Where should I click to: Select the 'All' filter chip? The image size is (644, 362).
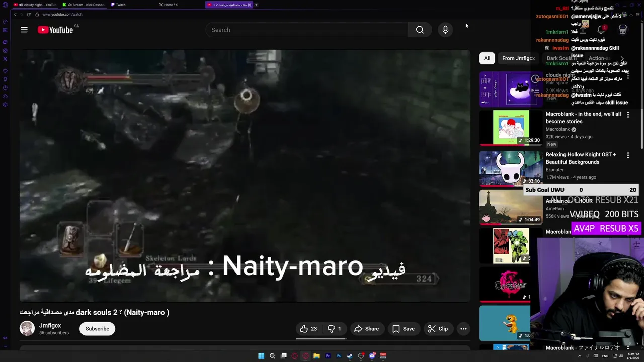[x=487, y=58]
